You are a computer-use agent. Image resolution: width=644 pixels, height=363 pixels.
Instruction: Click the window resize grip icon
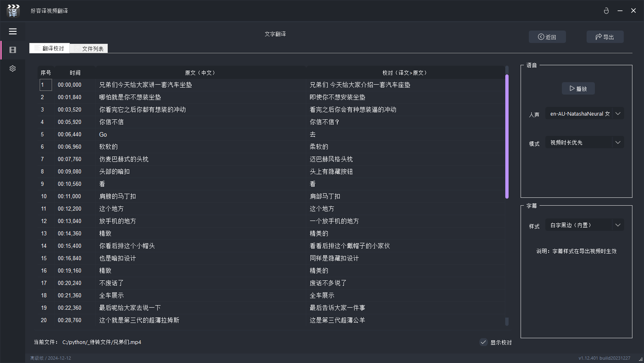640,359
